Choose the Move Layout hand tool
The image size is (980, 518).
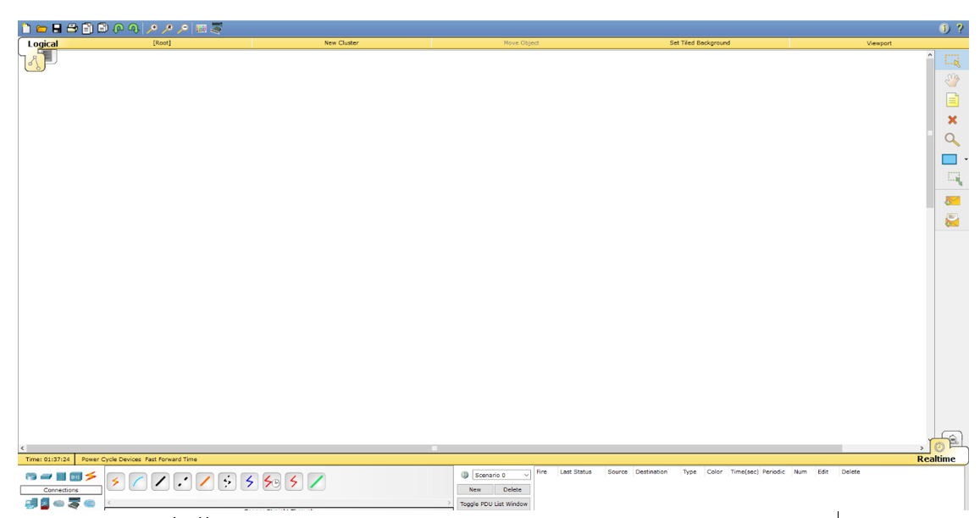[x=952, y=80]
